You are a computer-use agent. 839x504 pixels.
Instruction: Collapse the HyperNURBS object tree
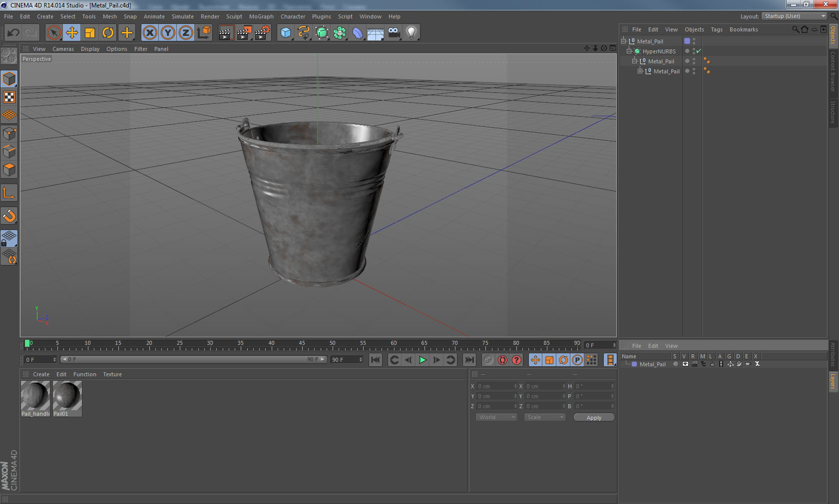point(629,51)
